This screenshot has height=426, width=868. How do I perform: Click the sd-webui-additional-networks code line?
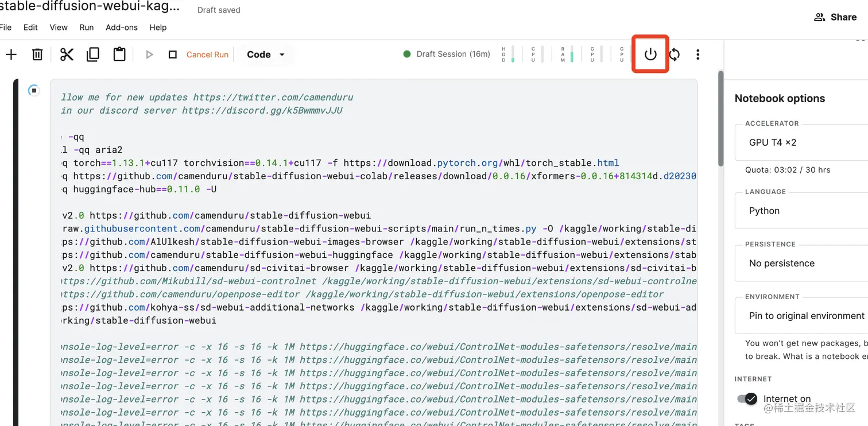tap(379, 307)
